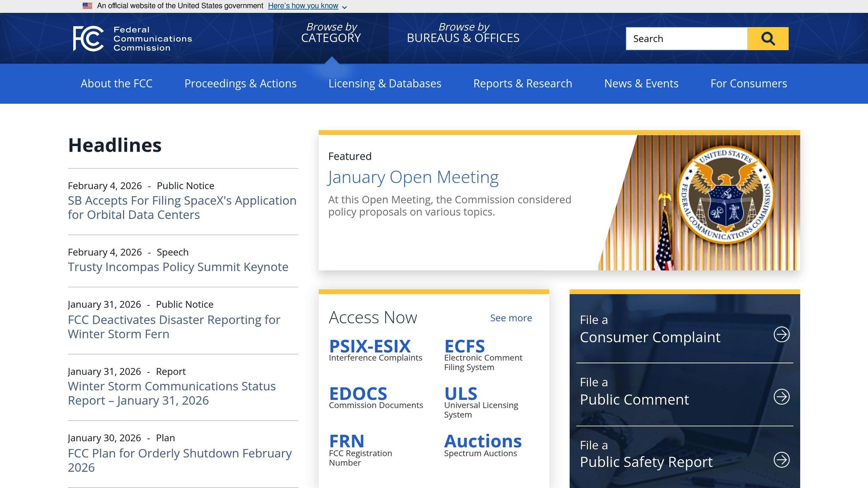Select Reports & Research in the navigation
This screenshot has width=868, height=488.
[x=523, y=83]
